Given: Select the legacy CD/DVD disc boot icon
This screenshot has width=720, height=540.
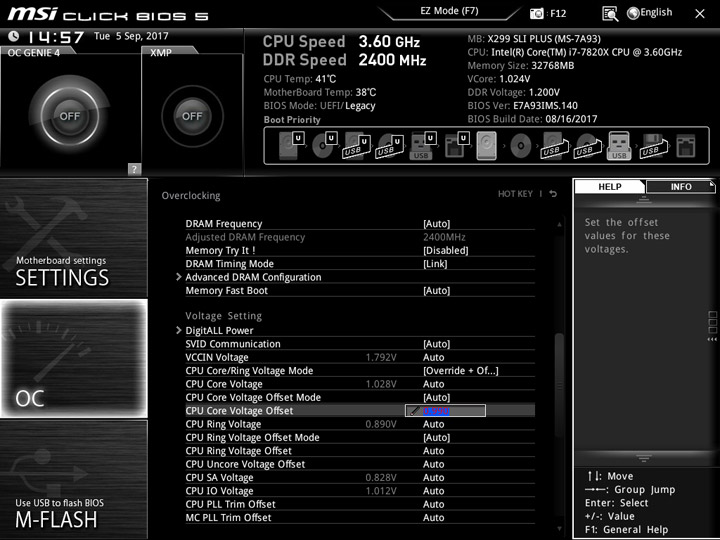Looking at the screenshot, I should 521,146.
